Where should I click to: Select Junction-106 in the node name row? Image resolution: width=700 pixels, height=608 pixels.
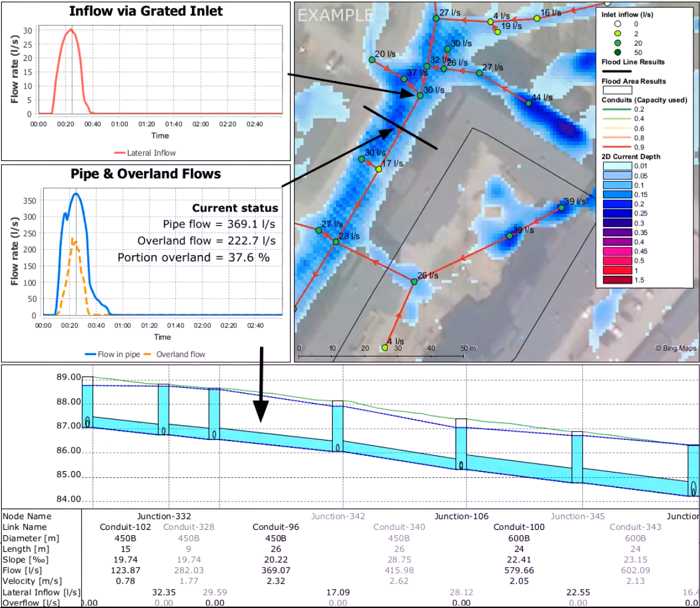pos(461,516)
